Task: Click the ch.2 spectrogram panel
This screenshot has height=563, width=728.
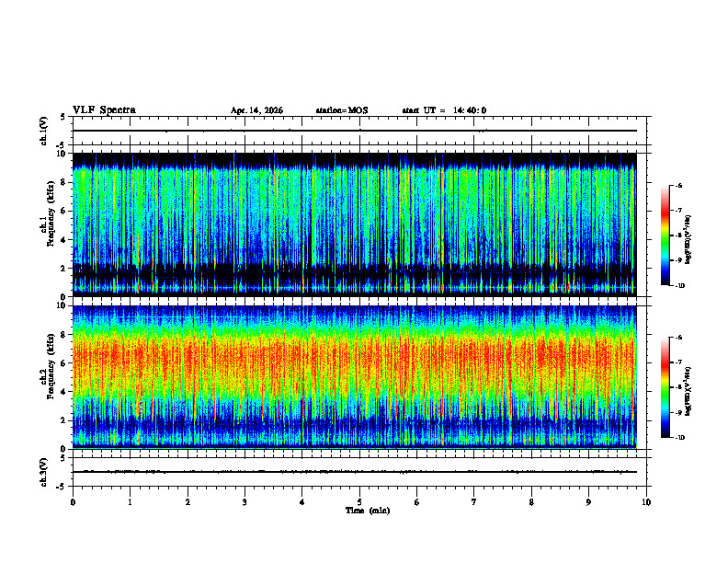Action: (x=355, y=377)
